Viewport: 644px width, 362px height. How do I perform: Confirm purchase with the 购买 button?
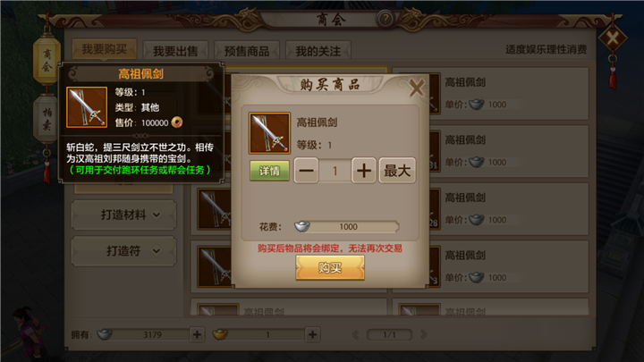click(x=330, y=267)
